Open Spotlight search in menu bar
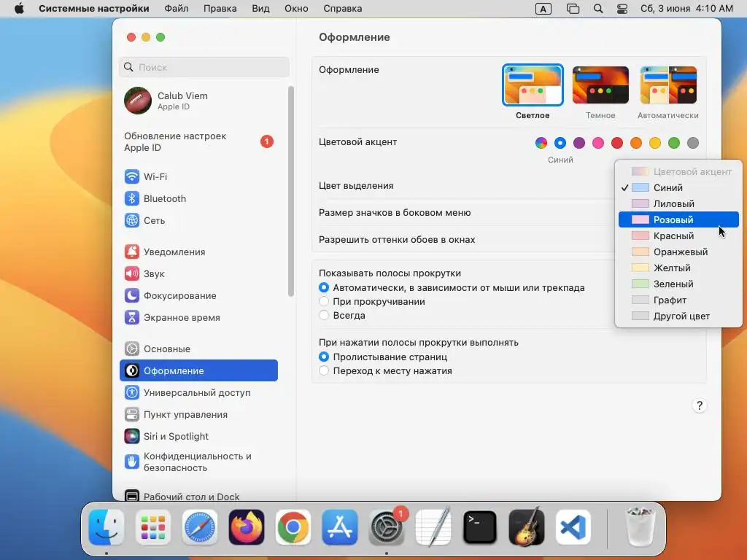The height and width of the screenshot is (560, 747). click(x=598, y=9)
